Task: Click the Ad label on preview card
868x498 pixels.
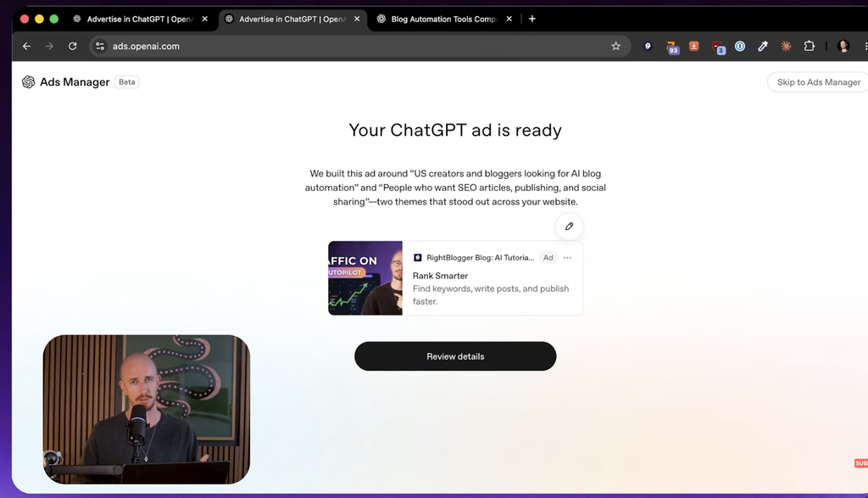Action: click(548, 258)
